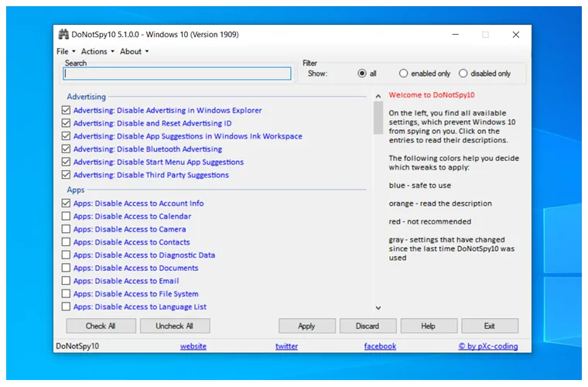Open the File menu
Viewport: 588px width, 387px height.
(66, 51)
